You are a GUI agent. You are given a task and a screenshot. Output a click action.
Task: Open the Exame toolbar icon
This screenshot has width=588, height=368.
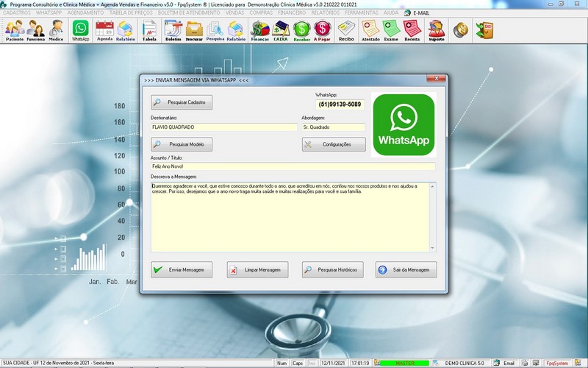coord(391,30)
